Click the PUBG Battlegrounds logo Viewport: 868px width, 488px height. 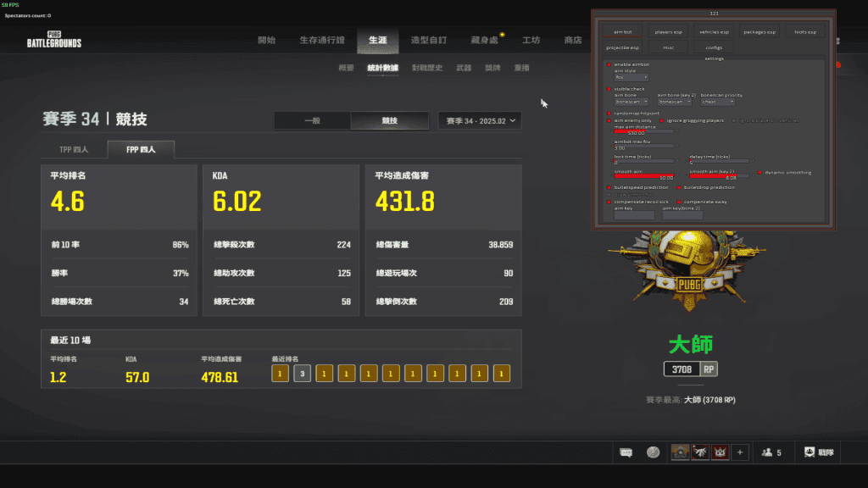pyautogui.click(x=54, y=41)
